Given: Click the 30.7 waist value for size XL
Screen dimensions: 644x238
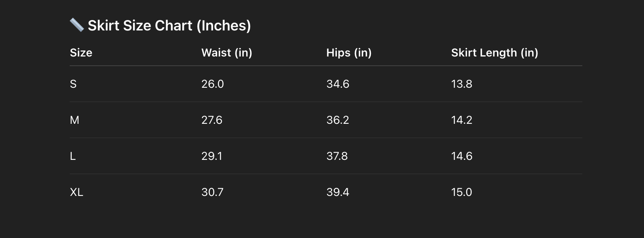Looking at the screenshot, I should pos(212,192).
